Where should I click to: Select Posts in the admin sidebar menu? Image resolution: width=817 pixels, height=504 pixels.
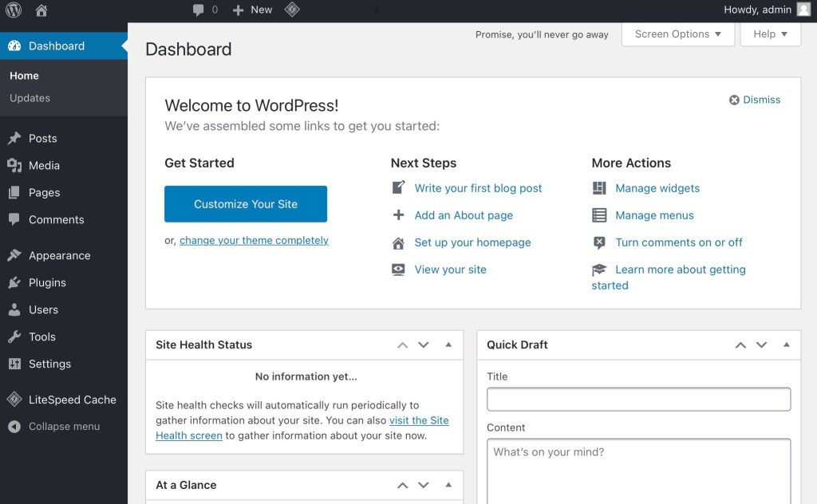point(44,138)
